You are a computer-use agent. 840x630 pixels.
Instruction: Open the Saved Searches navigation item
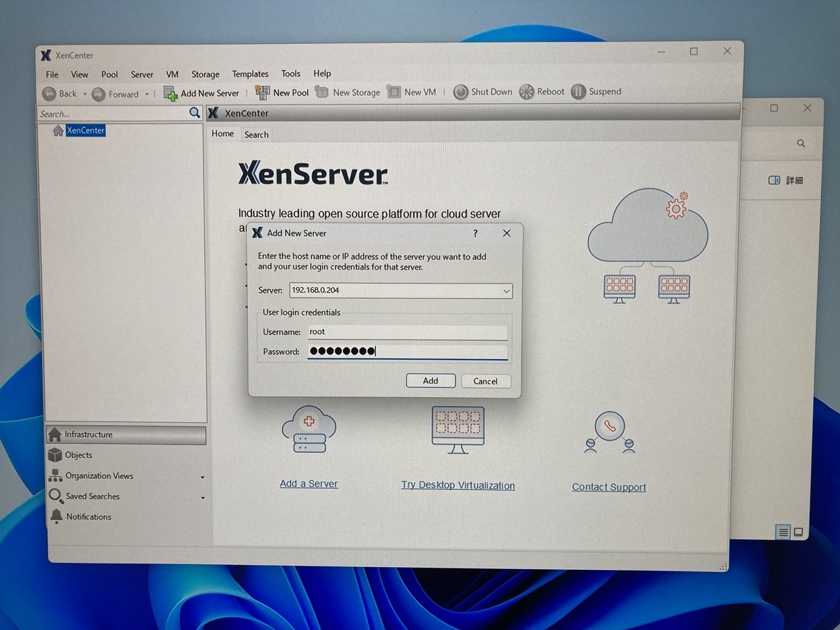(126, 496)
